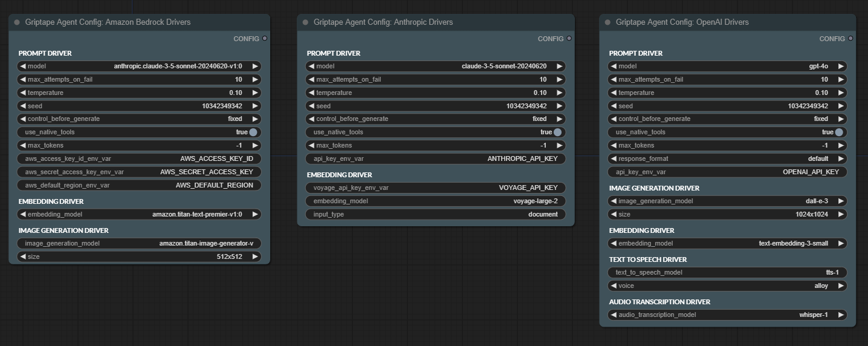868x346 pixels.
Task: Open image_generation_model dall-e-3 selector
Action: coord(728,201)
